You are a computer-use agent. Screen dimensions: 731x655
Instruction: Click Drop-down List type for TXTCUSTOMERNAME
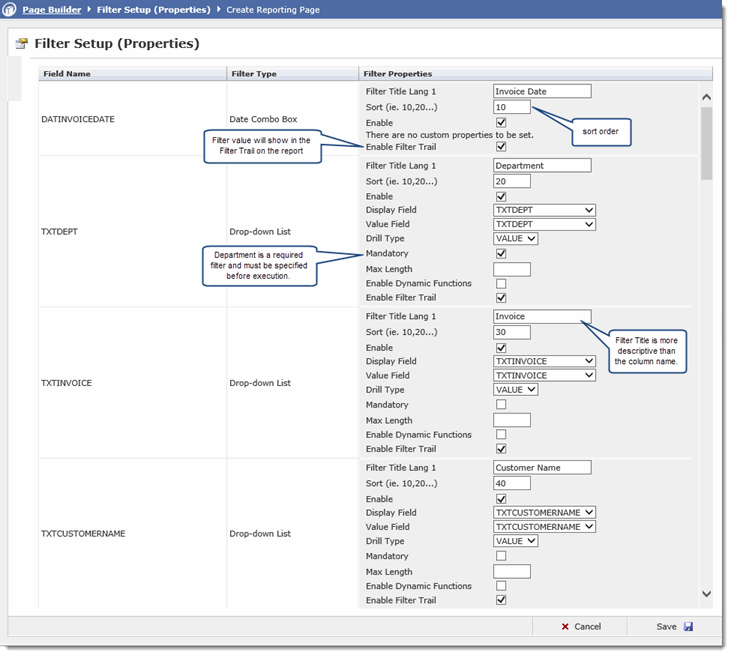coord(260,534)
